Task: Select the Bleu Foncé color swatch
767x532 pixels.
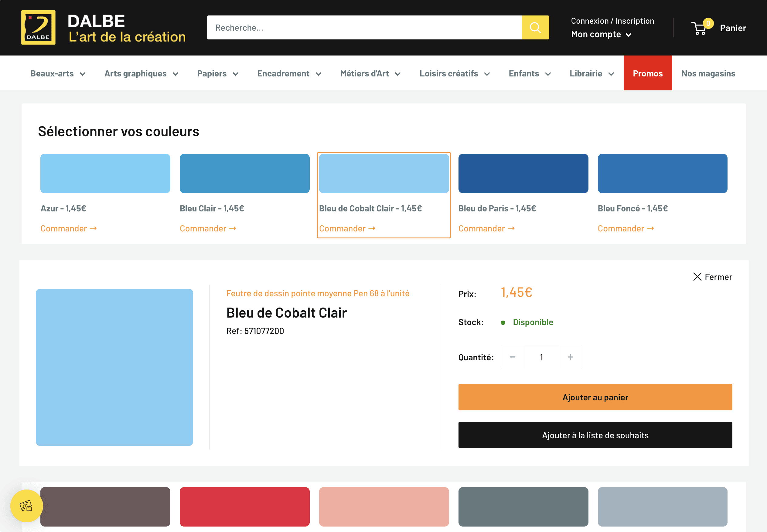Action: (x=662, y=173)
